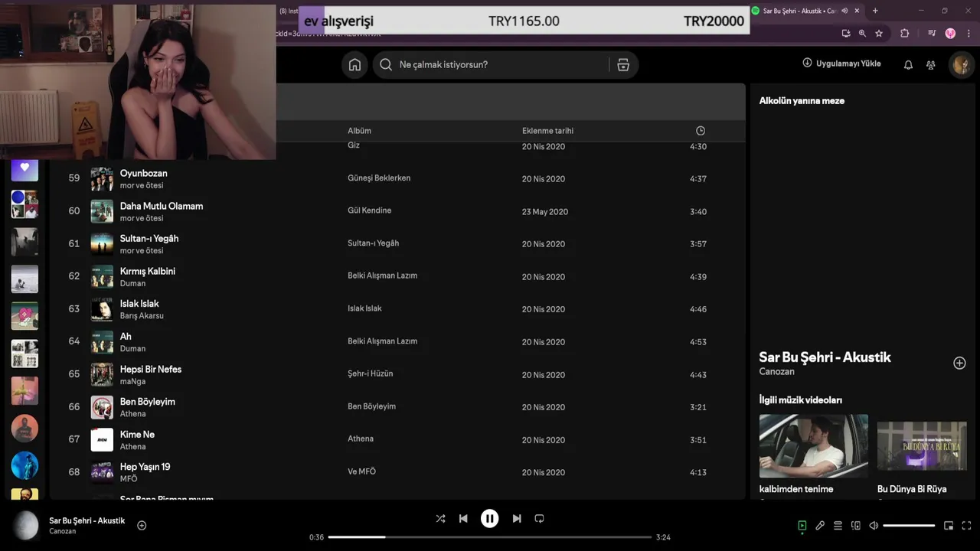Open the miniplayer
The width and height of the screenshot is (980, 551).
(x=949, y=526)
